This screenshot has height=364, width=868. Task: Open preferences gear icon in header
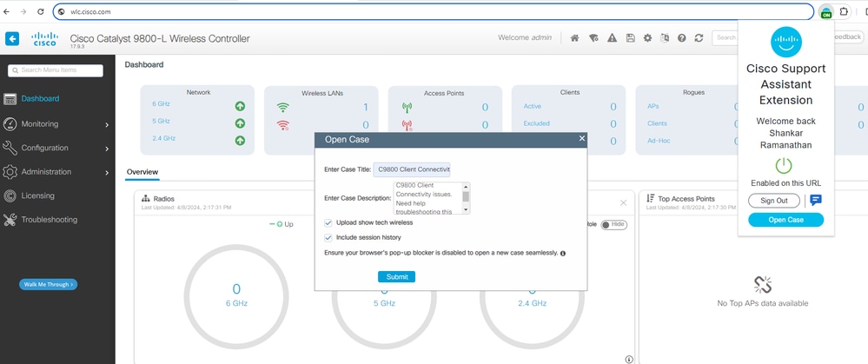tap(647, 38)
